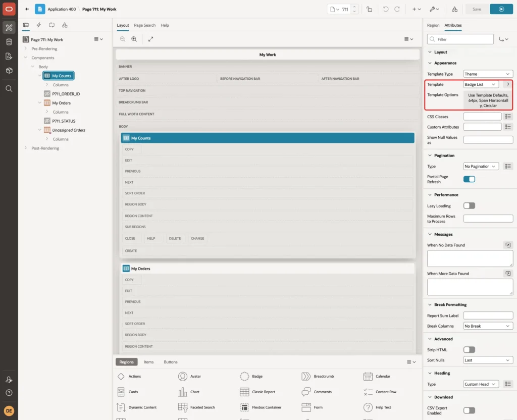517x420 pixels.
Task: Collapse the Appearance section
Action: pyautogui.click(x=430, y=63)
